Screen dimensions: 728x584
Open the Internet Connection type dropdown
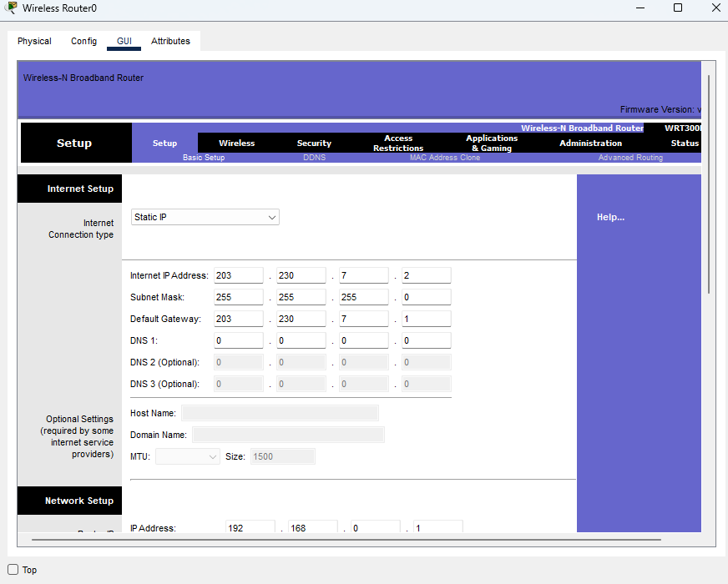205,217
